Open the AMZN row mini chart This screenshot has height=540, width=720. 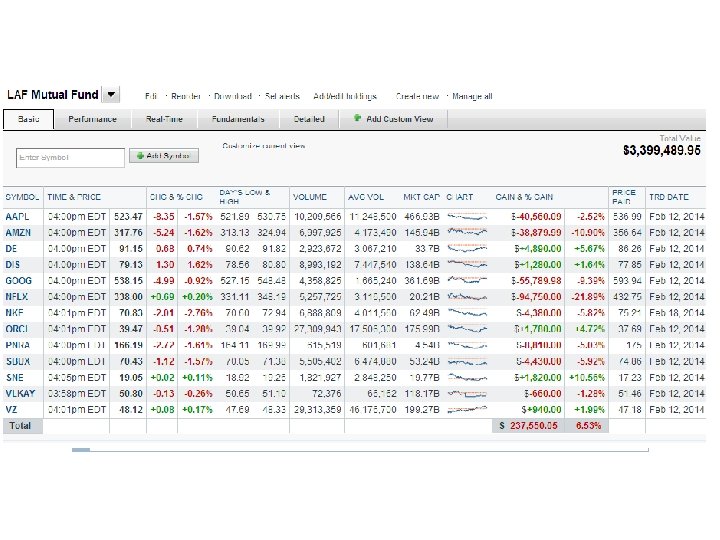467,233
